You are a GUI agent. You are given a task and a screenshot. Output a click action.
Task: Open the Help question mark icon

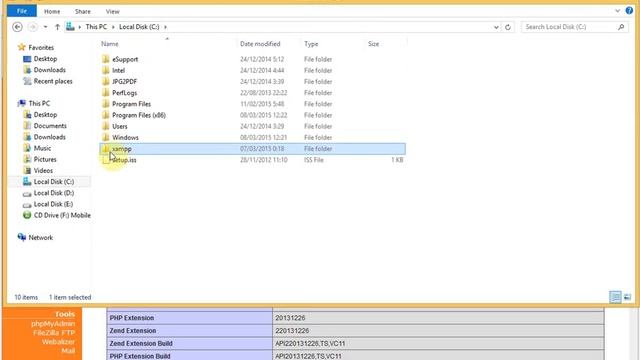point(629,11)
